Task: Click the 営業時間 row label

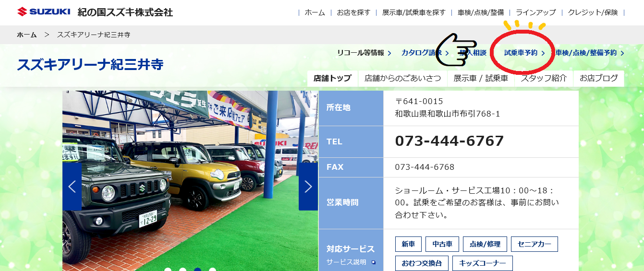Action: pos(342,202)
